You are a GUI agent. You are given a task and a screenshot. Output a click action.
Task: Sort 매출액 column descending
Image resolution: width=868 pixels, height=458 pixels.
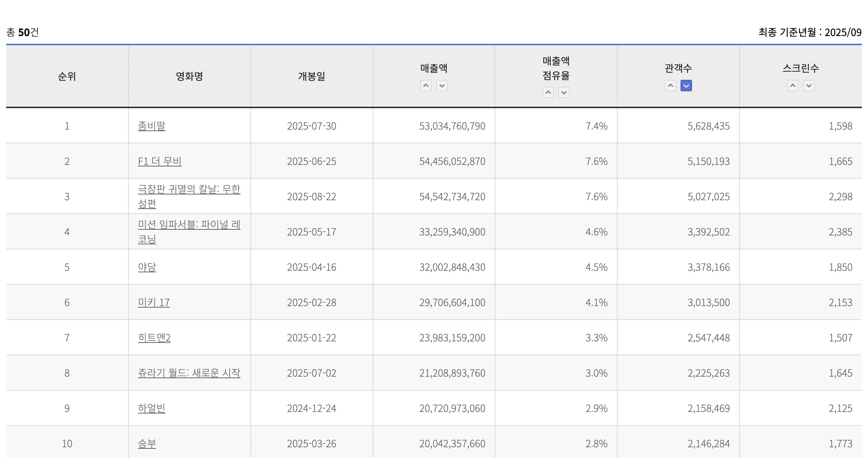pos(442,86)
